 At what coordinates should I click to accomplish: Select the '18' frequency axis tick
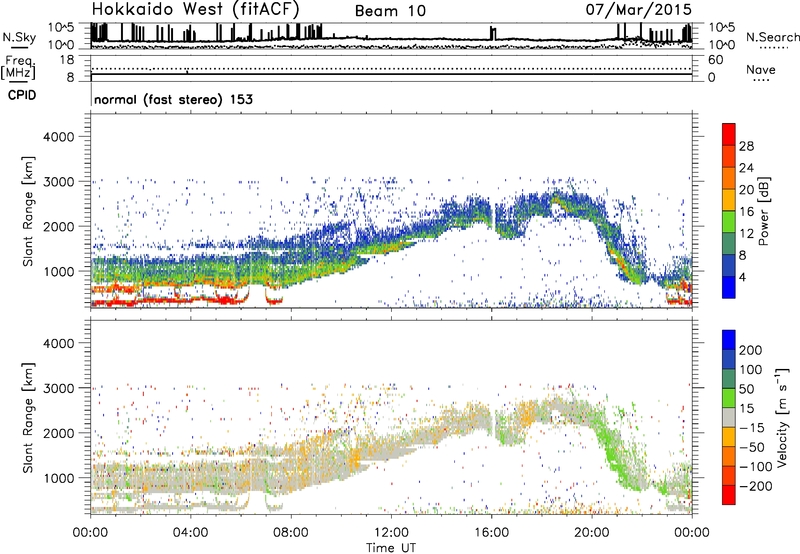[67, 60]
